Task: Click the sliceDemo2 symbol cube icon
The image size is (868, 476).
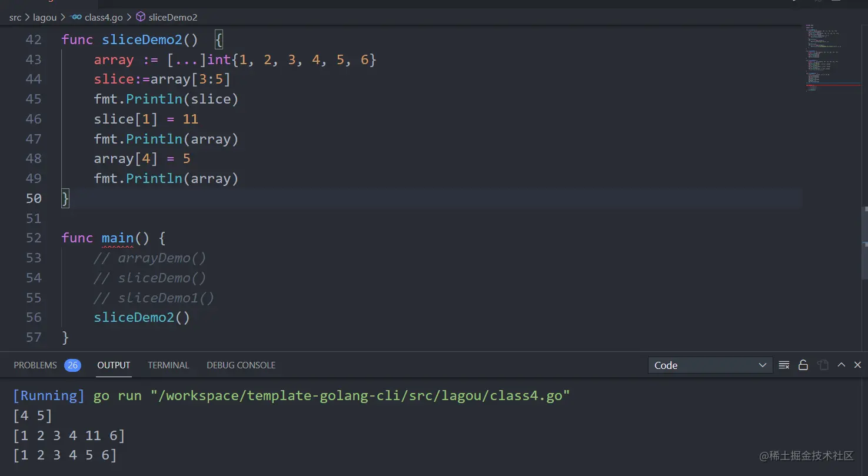Action: pyautogui.click(x=141, y=17)
